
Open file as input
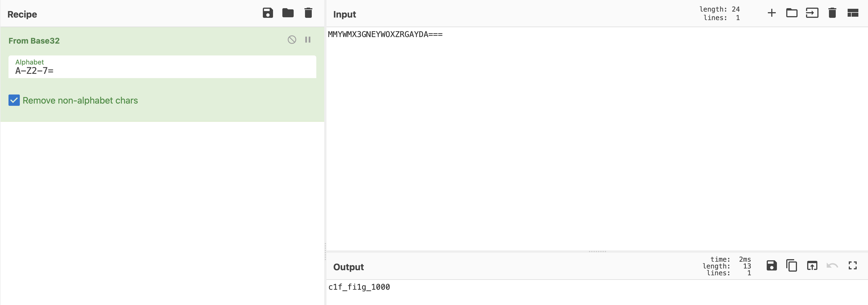pyautogui.click(x=812, y=13)
